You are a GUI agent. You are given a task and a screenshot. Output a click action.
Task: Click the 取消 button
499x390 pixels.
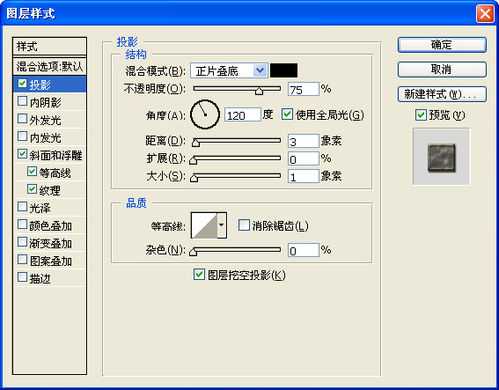pos(442,69)
